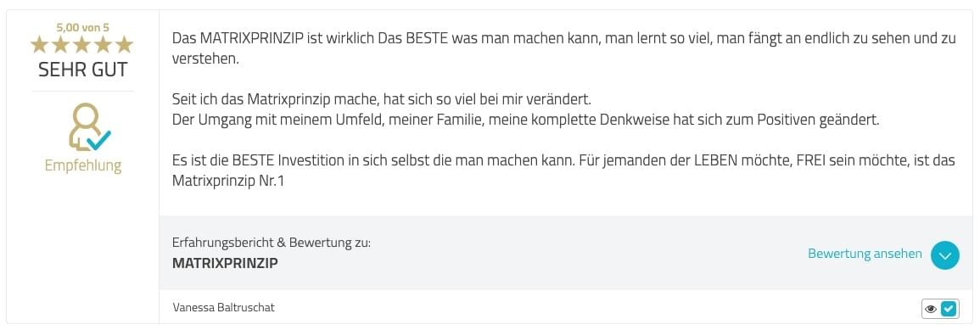The image size is (980, 330).
Task: Click the fourth gold rating star
Action: tap(104, 44)
